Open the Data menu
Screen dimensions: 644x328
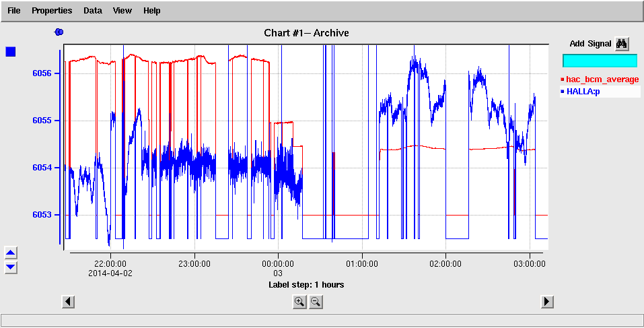[92, 11]
